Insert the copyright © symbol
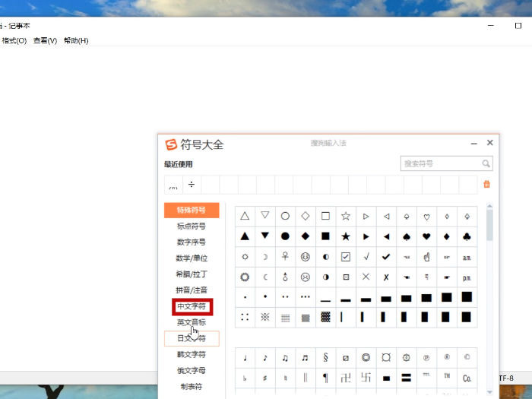 click(x=467, y=358)
